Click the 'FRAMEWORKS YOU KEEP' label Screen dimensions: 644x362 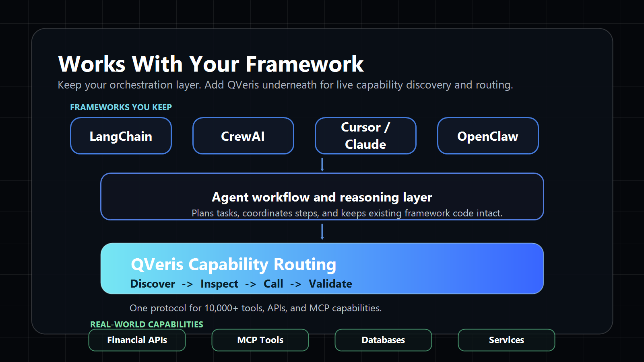tap(121, 107)
